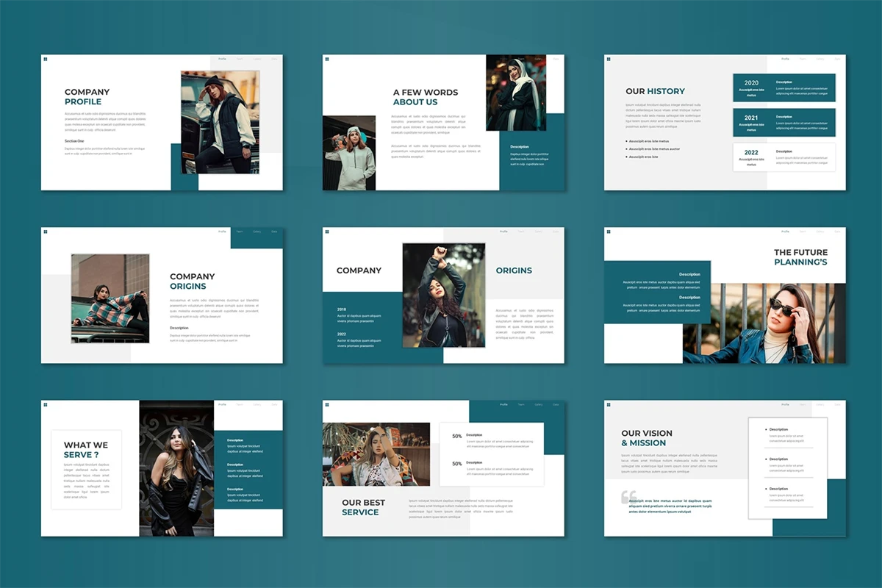Click grid icon on Our Vision & Mission slide
The image size is (882, 588).
click(609, 405)
